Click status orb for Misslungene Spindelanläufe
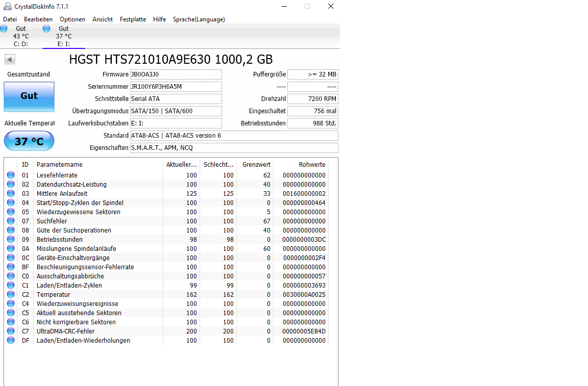 [x=11, y=248]
